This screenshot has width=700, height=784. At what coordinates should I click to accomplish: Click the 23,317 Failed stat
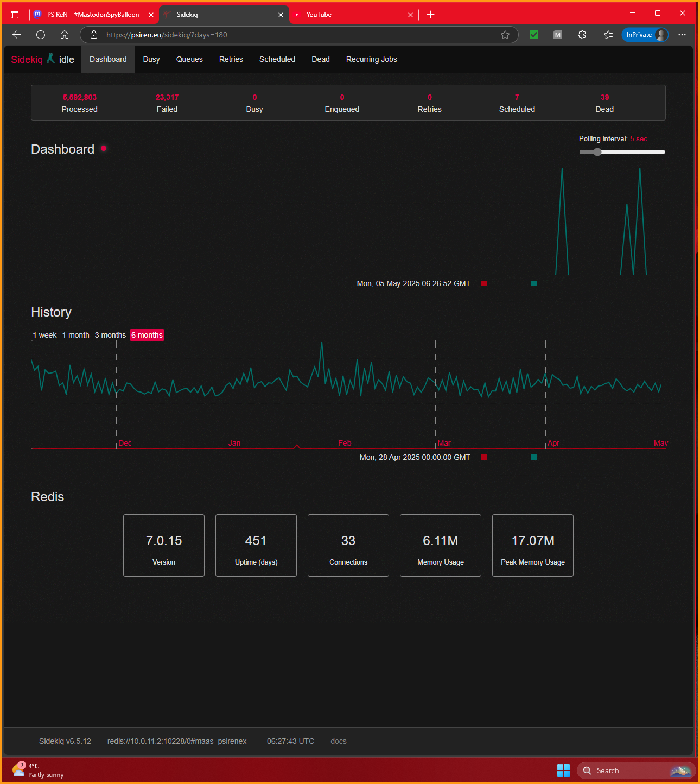tap(167, 103)
